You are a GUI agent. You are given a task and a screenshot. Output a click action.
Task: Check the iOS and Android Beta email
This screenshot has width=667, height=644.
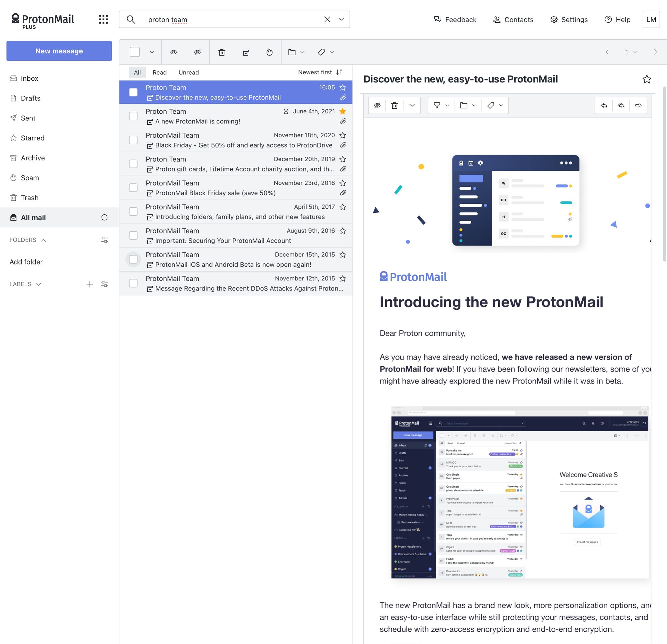point(133,259)
